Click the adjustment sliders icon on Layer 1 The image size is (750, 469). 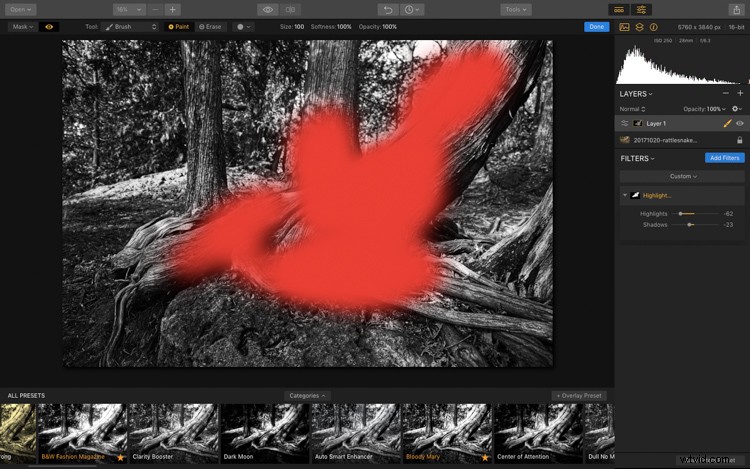click(624, 123)
